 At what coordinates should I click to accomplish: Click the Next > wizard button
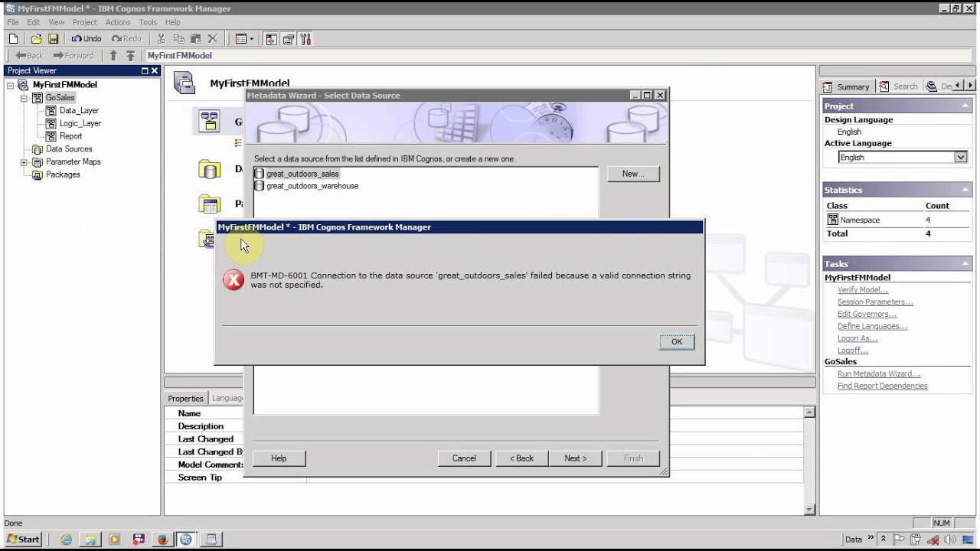tap(576, 458)
